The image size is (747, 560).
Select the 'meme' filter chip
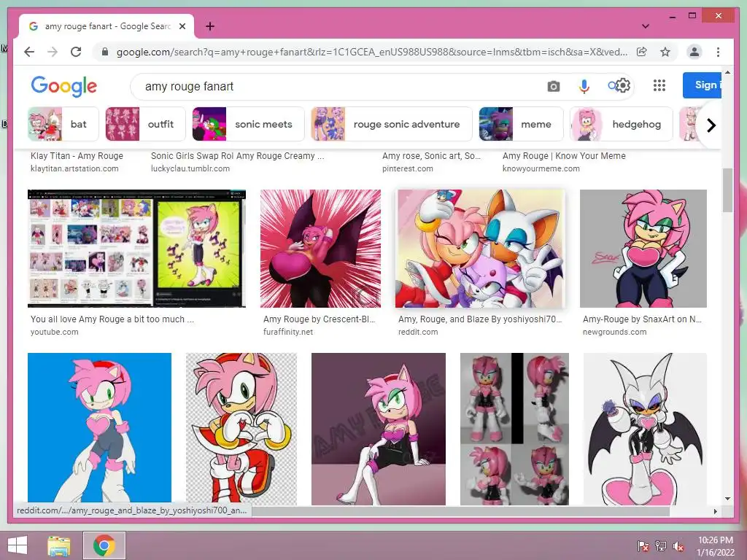(521, 124)
